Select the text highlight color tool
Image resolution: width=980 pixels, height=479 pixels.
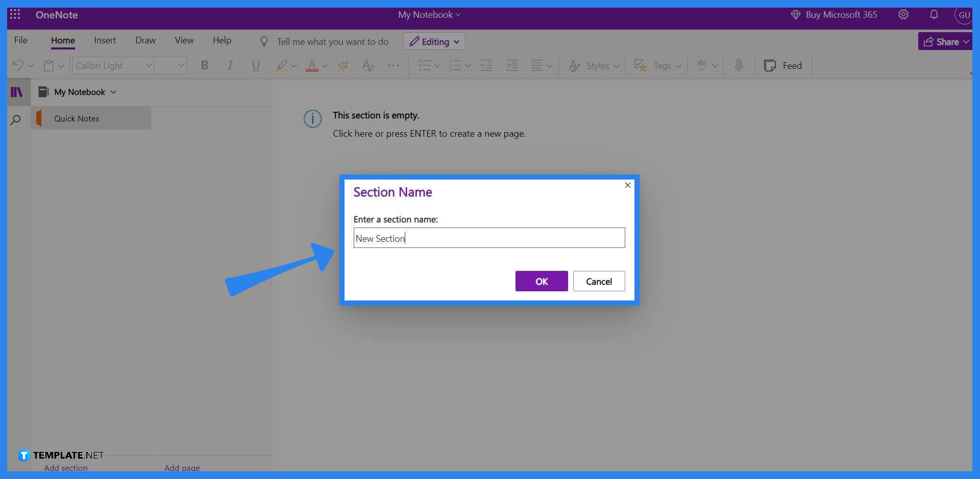(282, 65)
